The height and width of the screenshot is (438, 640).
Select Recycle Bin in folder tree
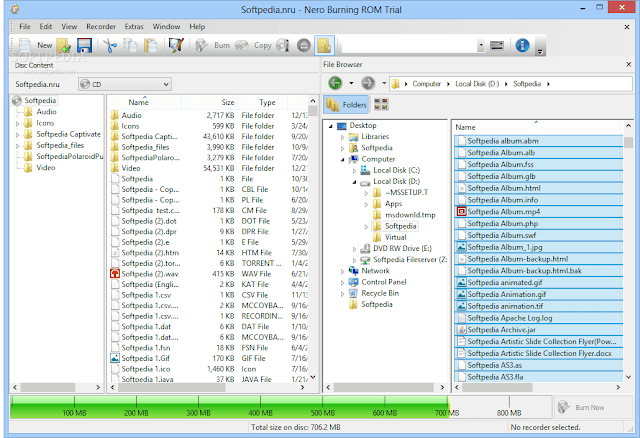point(380,293)
